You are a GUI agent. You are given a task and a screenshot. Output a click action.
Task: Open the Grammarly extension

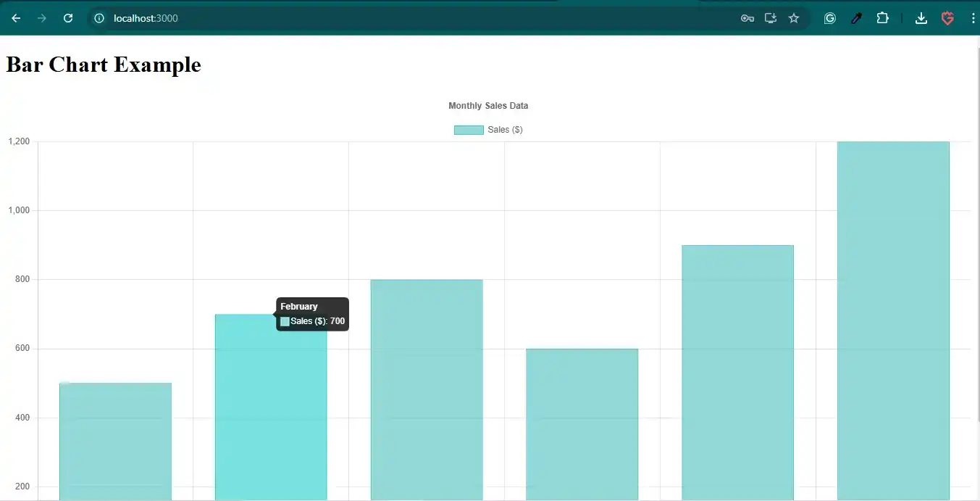tap(830, 18)
